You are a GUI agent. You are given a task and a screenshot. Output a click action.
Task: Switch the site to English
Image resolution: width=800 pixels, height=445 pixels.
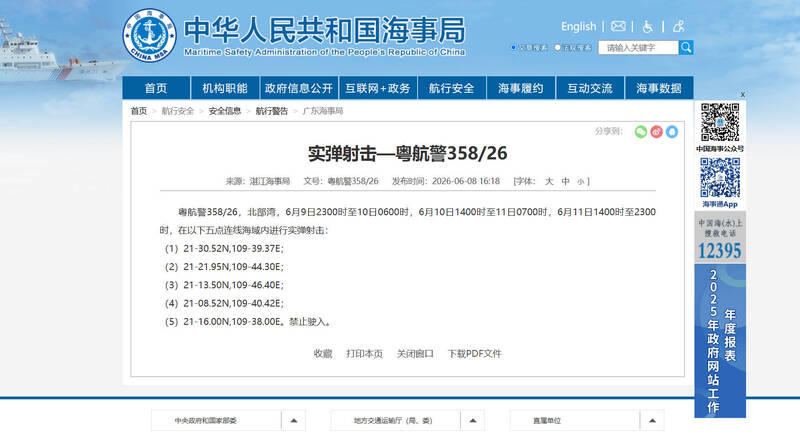(579, 27)
